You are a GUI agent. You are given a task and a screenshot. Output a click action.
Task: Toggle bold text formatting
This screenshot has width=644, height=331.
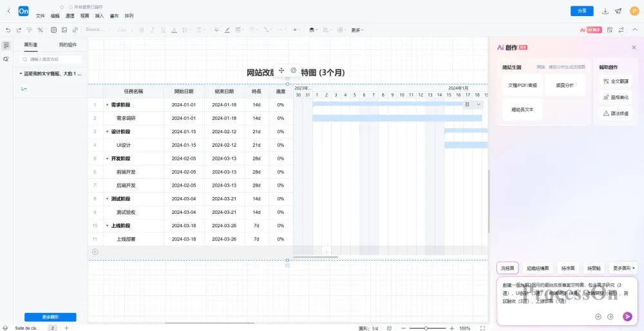tap(142, 30)
